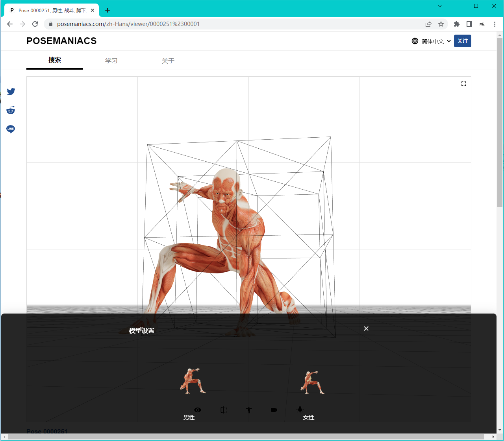504x441 pixels.
Task: Click the Reddit share icon
Action: [x=11, y=110]
